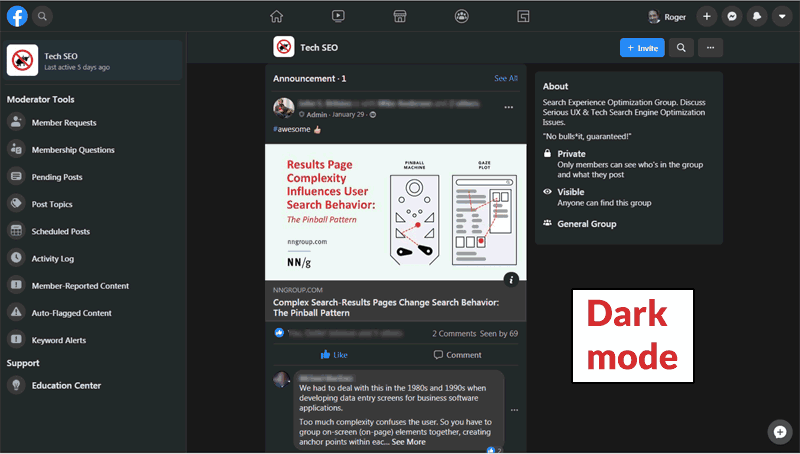Viewport: 800px width, 454px height.
Task: View 2 Comments
Action: click(454, 334)
